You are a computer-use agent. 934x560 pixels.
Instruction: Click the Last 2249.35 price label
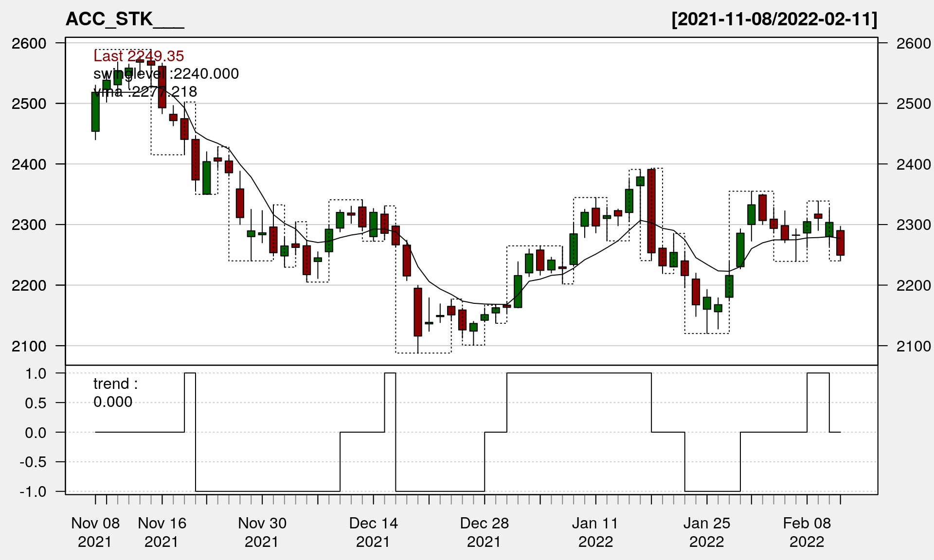(139, 56)
